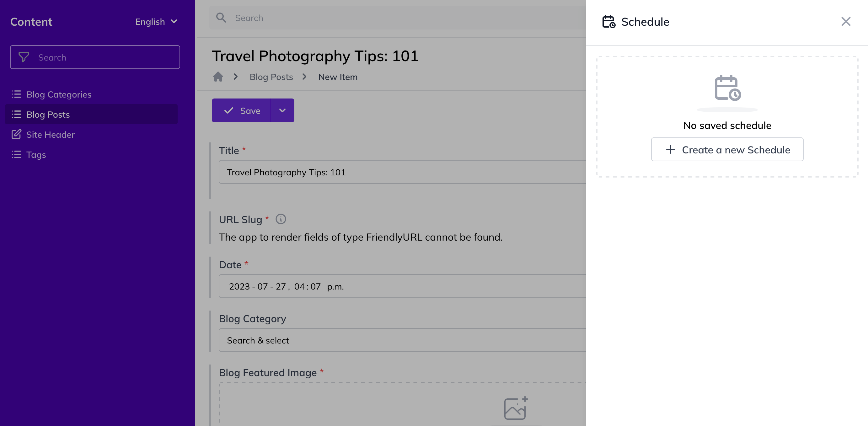Screen dimensions: 868x426
Task: Click the chevron after home breadcrumb
Action: 236,77
